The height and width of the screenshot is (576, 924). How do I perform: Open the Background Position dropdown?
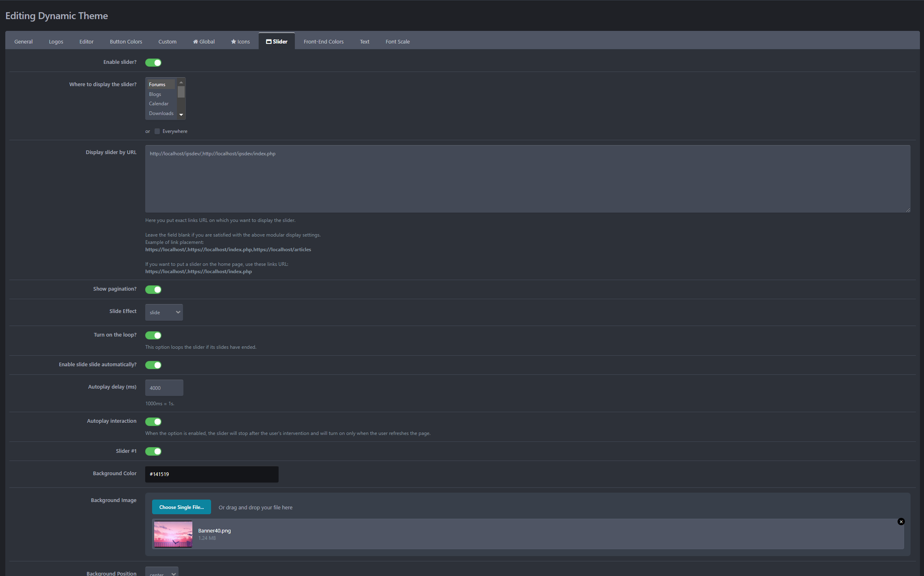coord(161,572)
